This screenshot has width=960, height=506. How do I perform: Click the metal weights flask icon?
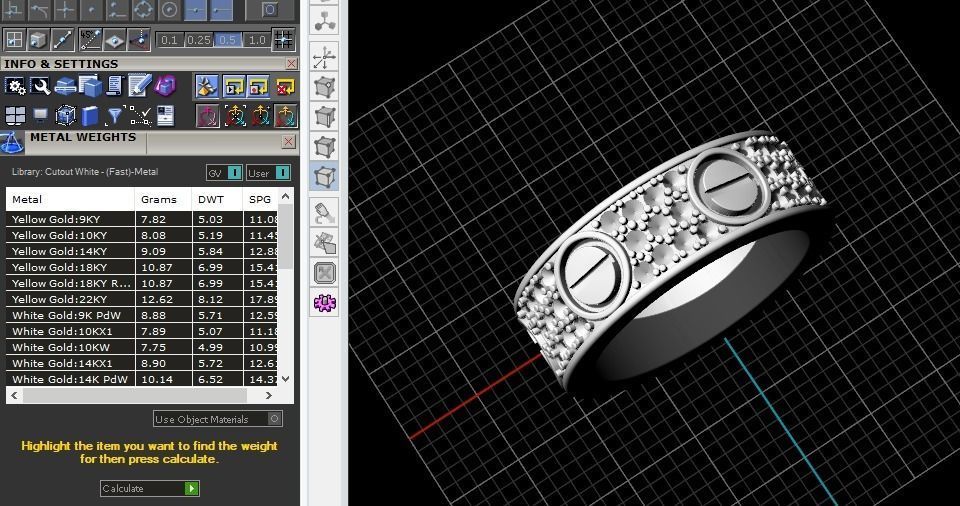tap(12, 143)
